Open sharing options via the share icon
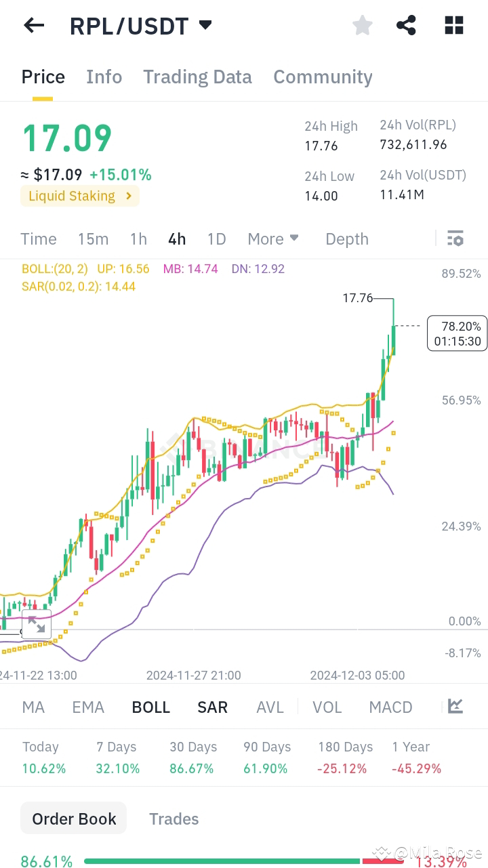Image resolution: width=488 pixels, height=868 pixels. coord(407,25)
